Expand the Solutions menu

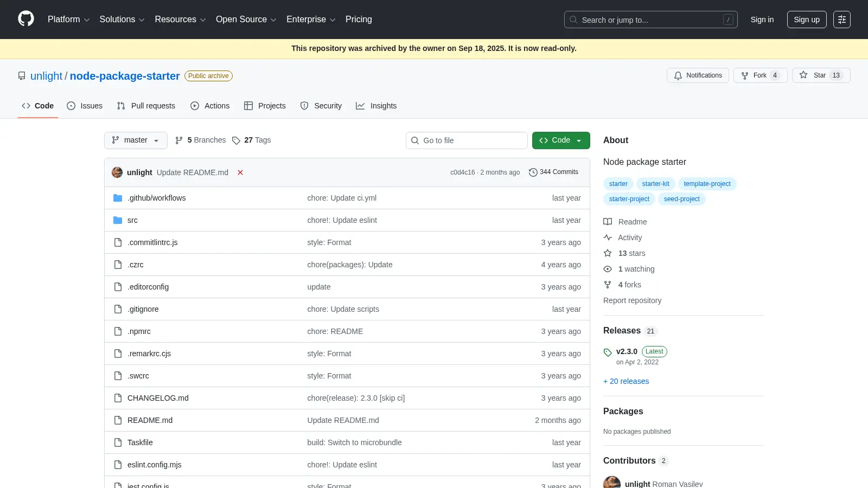coord(122,20)
